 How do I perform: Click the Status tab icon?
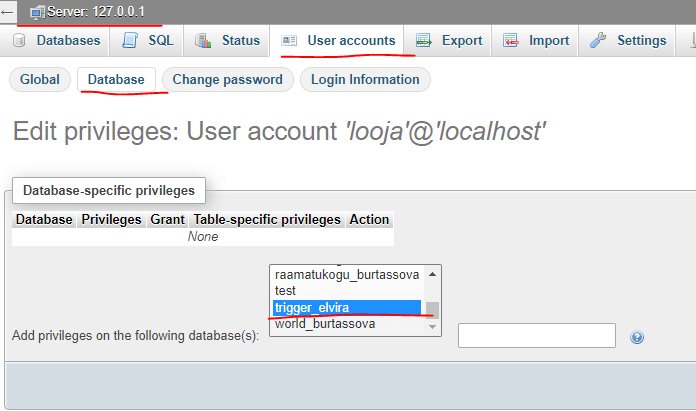click(x=203, y=41)
